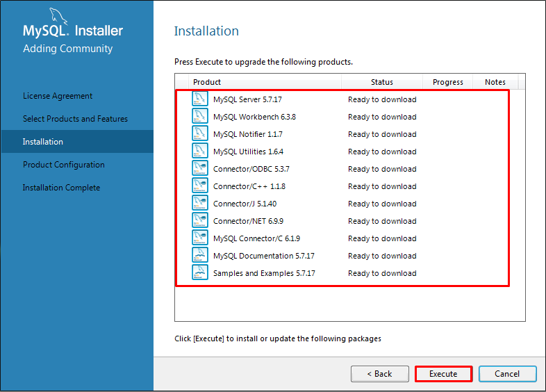This screenshot has height=392, width=546.
Task: Click the MySQL Server 5.7.17 product icon
Action: pos(200,99)
